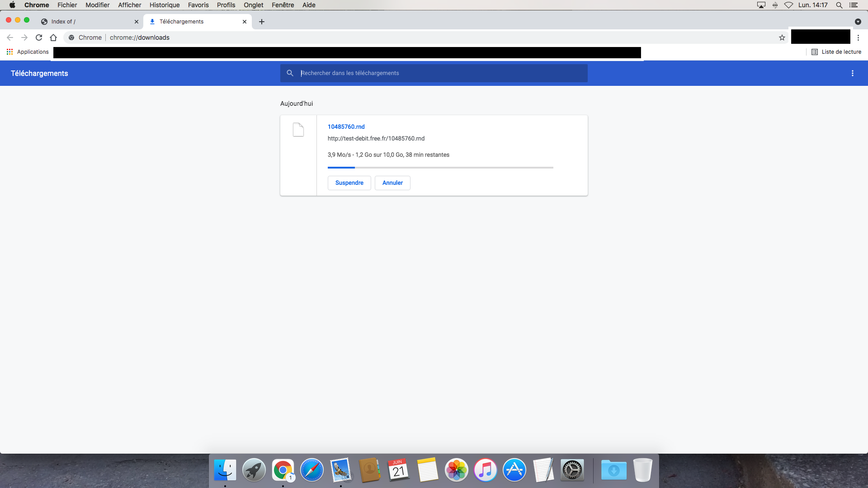Open iTunes music icon in Dock
This screenshot has width=868, height=488.
[486, 470]
